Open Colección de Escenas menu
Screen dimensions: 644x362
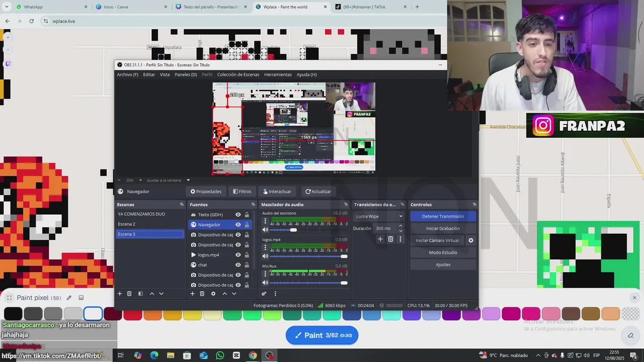238,74
